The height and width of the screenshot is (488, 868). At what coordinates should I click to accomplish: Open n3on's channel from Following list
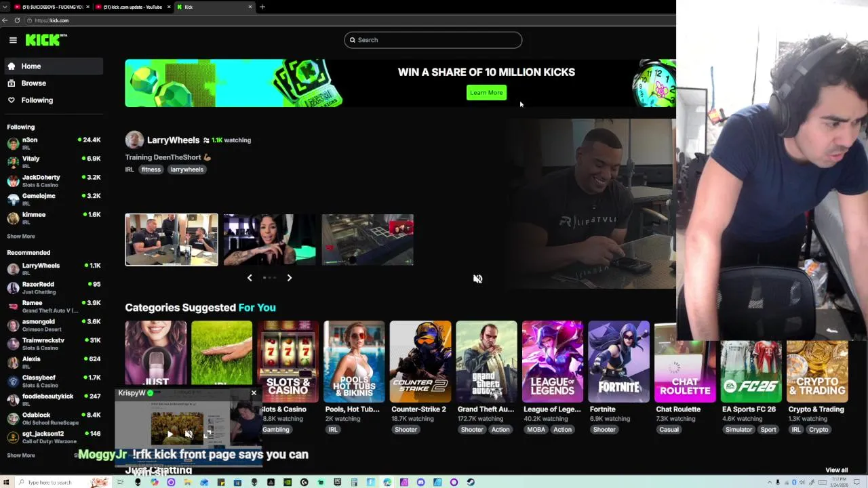(54, 143)
